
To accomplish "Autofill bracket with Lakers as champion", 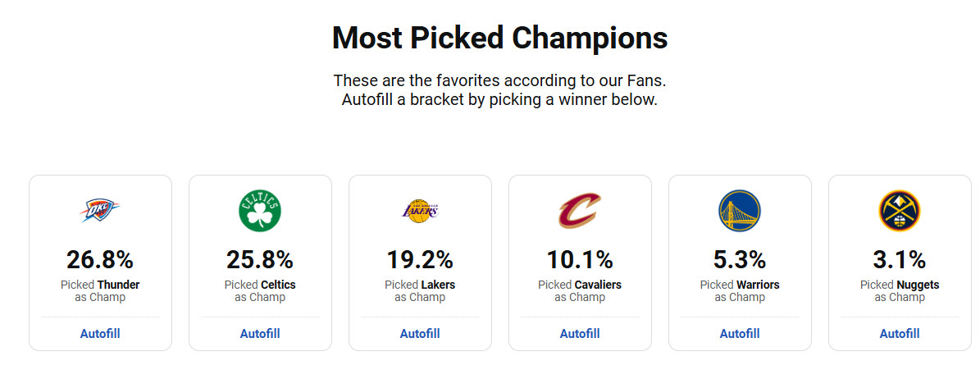I will [420, 334].
